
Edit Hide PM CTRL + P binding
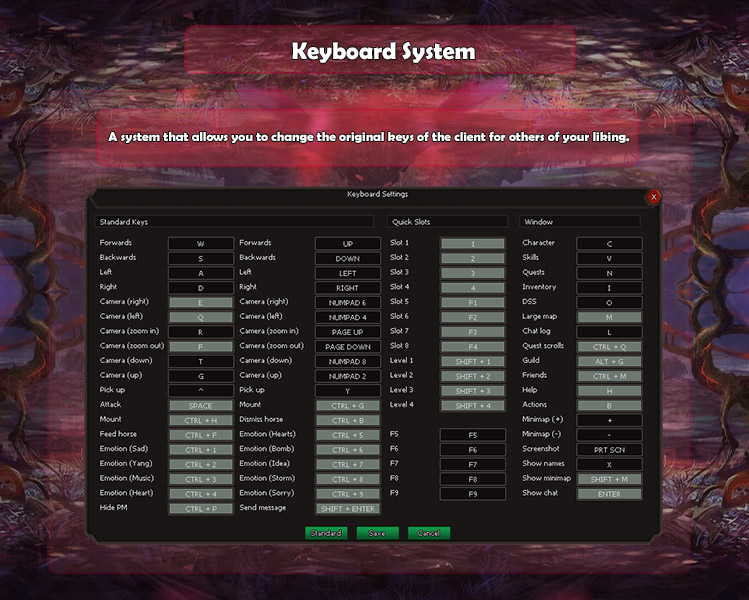click(201, 509)
